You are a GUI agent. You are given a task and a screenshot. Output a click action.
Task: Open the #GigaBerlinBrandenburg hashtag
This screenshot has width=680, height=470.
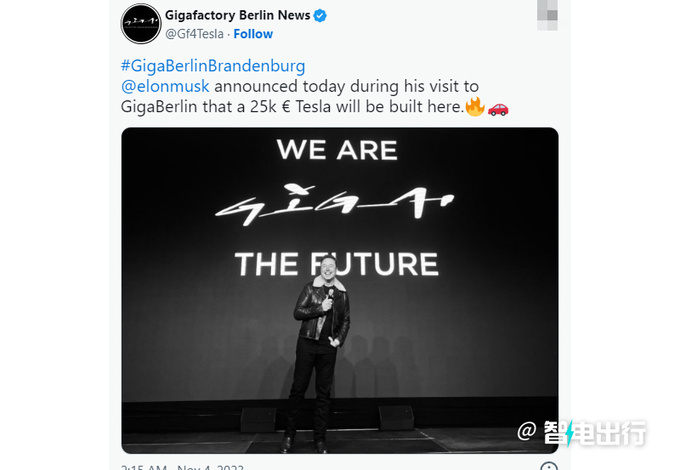213,66
